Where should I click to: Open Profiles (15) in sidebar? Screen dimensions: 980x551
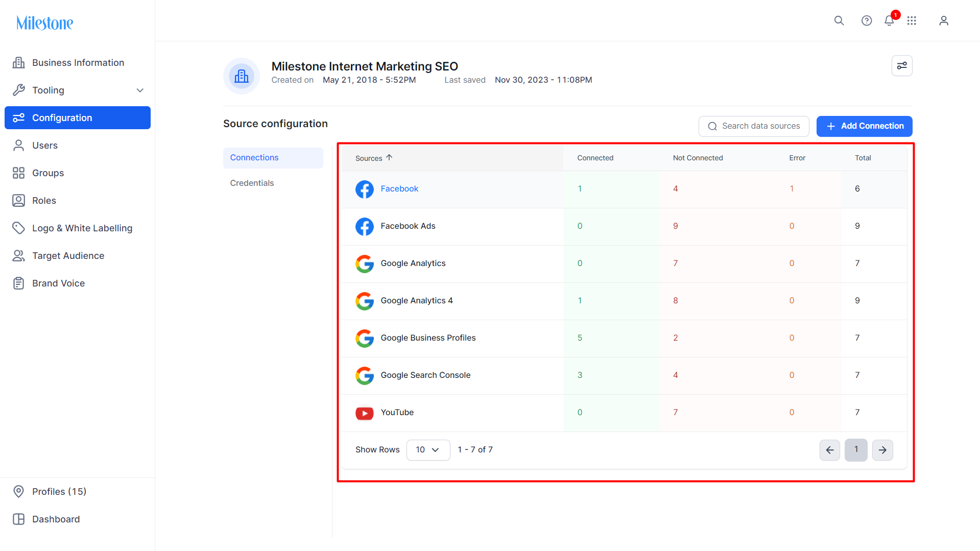pos(78,492)
